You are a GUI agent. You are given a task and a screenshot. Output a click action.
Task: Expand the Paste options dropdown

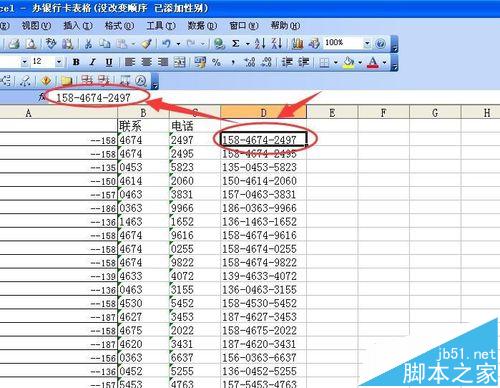(x=133, y=44)
